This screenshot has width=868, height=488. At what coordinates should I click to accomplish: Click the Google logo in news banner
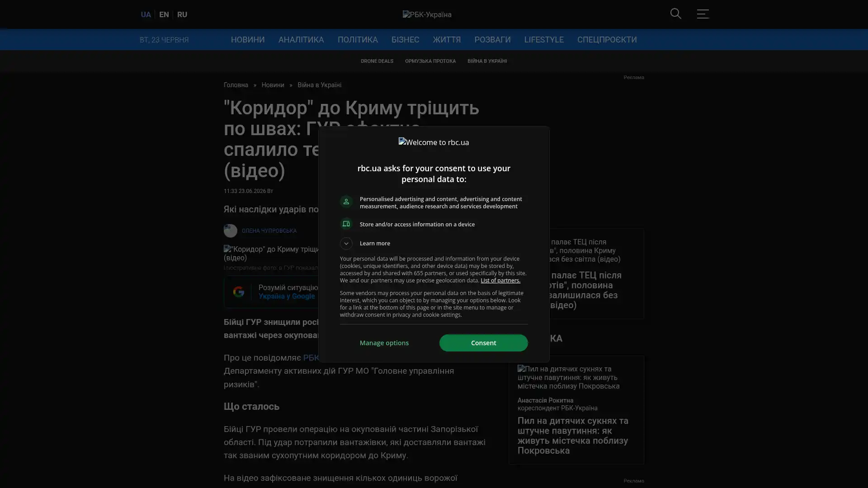pos(238,292)
